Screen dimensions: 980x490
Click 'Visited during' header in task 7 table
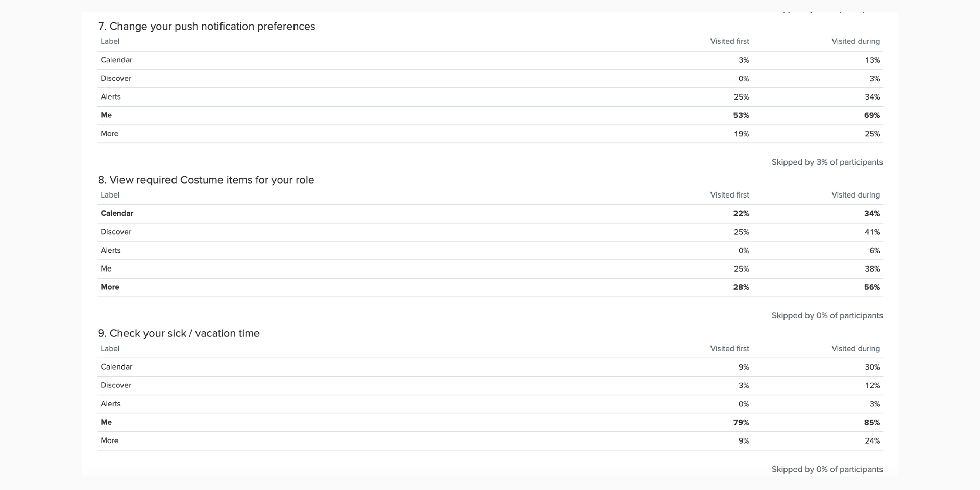[x=855, y=41]
